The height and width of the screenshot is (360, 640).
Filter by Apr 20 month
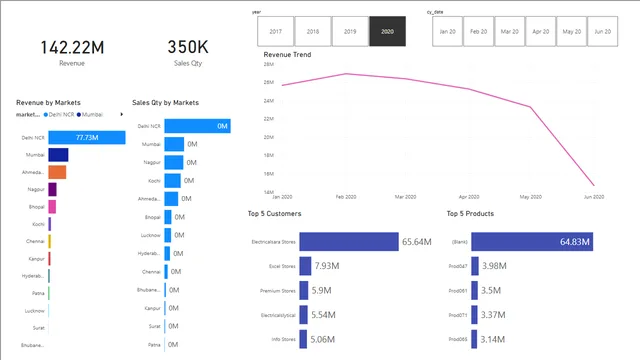click(x=540, y=31)
